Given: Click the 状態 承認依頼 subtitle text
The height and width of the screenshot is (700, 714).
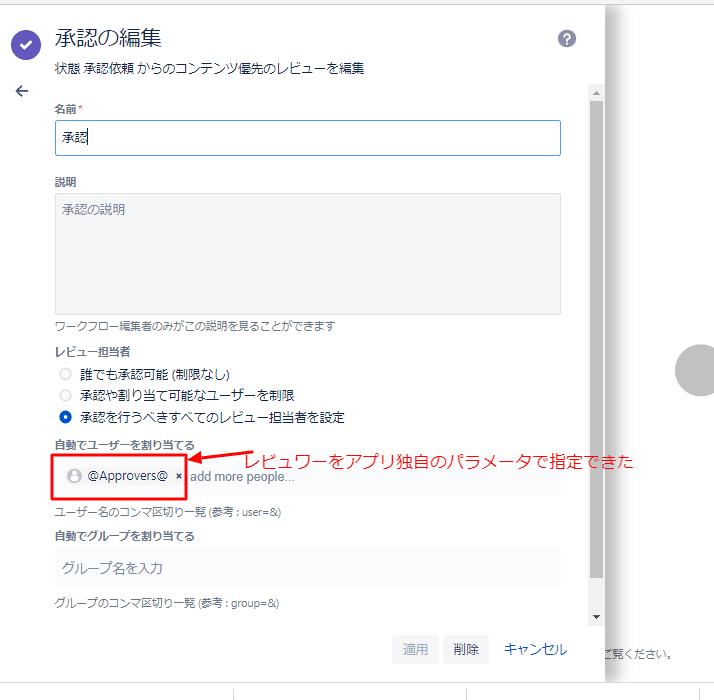Looking at the screenshot, I should coord(209,68).
